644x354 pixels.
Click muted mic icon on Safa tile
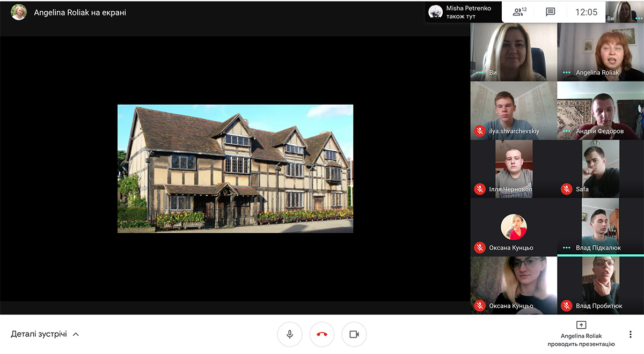pos(566,189)
